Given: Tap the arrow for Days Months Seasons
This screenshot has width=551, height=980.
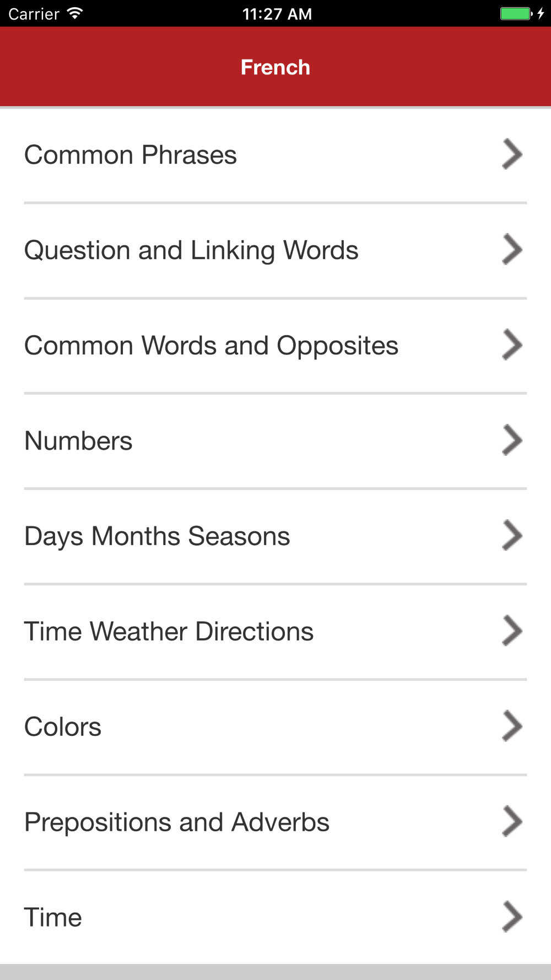Looking at the screenshot, I should 512,536.
